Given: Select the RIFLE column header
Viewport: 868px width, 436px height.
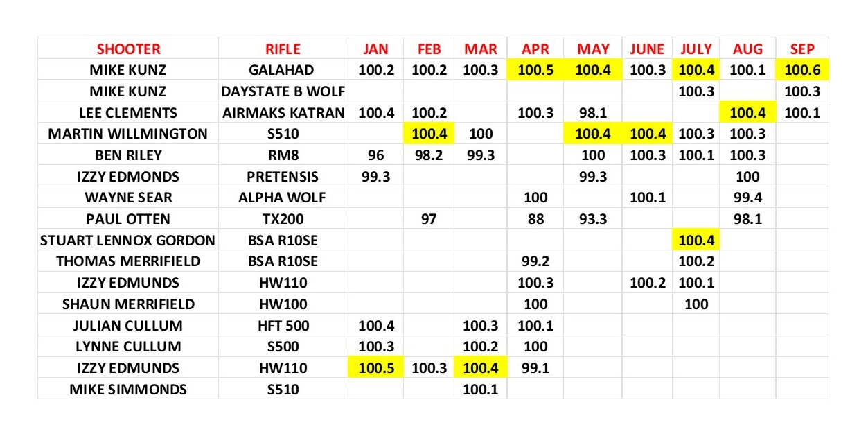Looking at the screenshot, I should (x=283, y=49).
